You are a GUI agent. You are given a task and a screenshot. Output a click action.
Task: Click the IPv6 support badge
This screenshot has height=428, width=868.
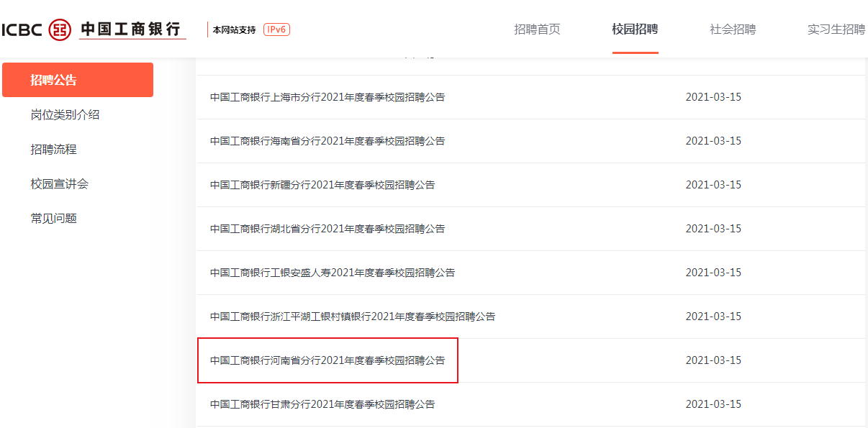276,29
